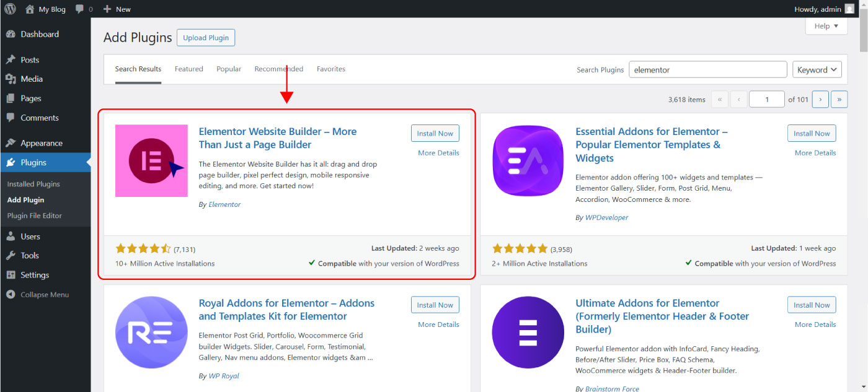
Task: Open the Keyword search type dropdown
Action: pyautogui.click(x=817, y=70)
